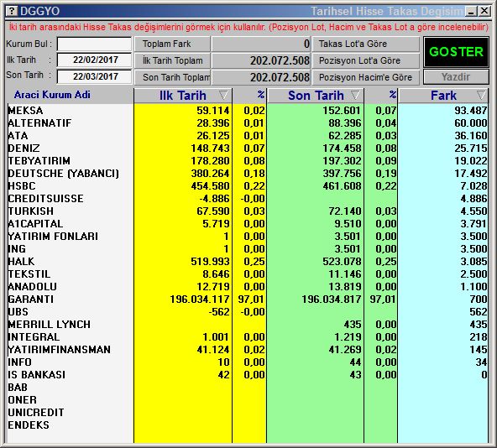The width and height of the screenshot is (497, 448).
Task: Click the Toplam Fark label button
Action: [172, 44]
